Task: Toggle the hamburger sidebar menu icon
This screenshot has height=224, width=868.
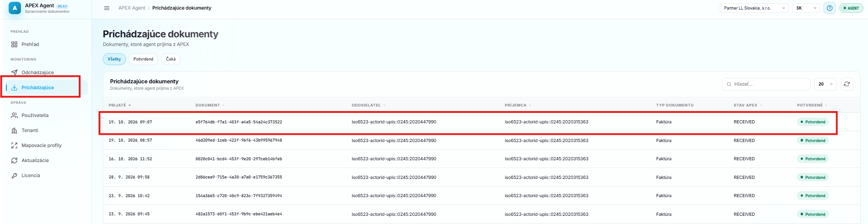Action: click(106, 8)
